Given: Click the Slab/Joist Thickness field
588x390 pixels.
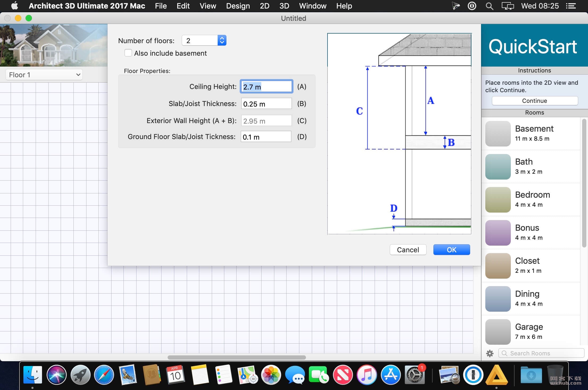Looking at the screenshot, I should (266, 104).
